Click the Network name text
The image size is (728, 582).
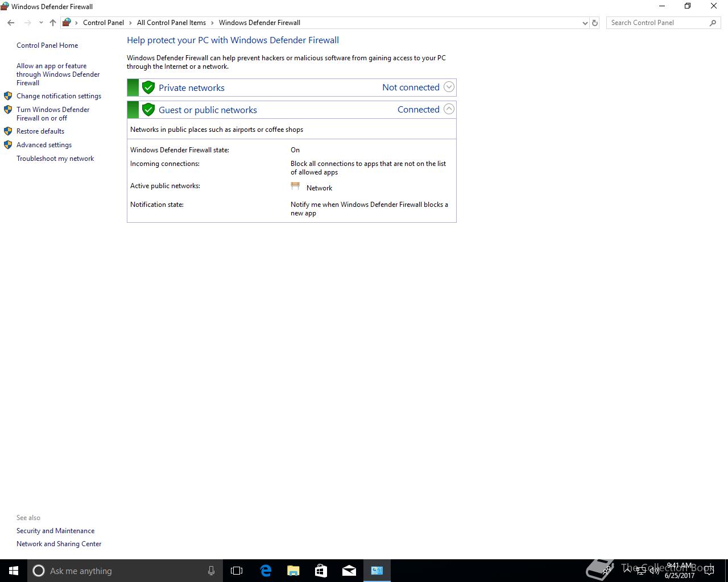[319, 188]
